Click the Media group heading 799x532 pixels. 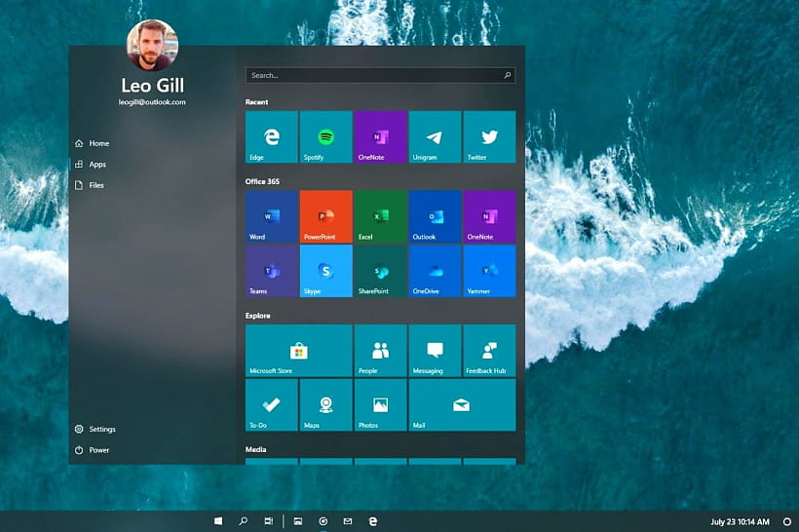(256, 449)
